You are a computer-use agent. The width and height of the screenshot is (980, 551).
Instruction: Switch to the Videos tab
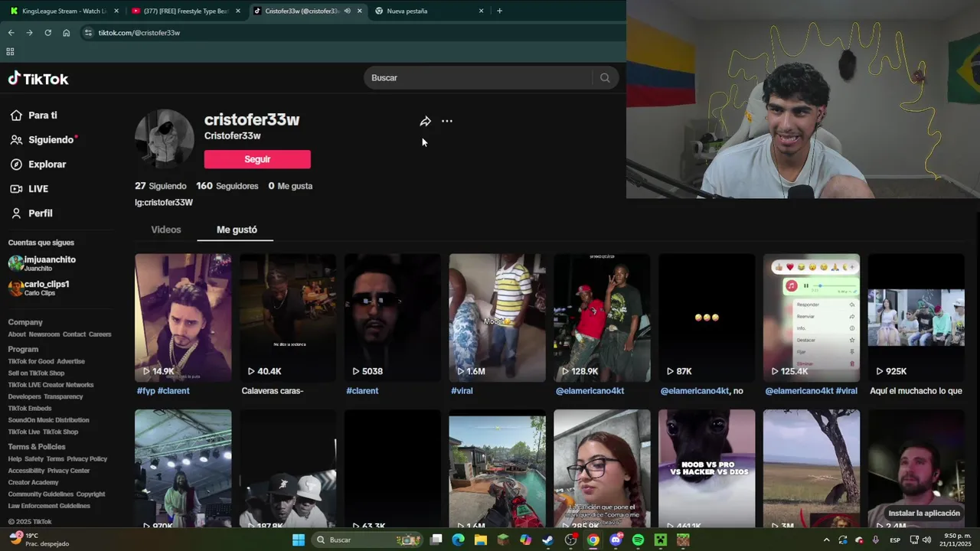[x=166, y=230]
